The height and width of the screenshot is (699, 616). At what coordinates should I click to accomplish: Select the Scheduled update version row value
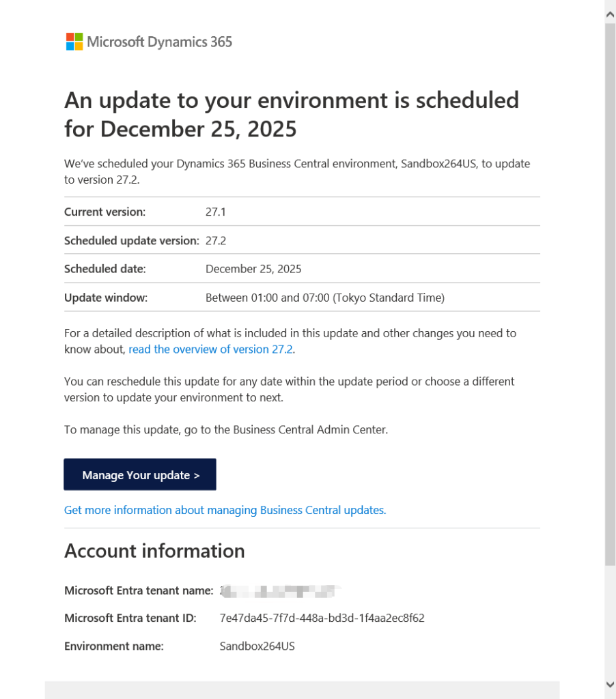(216, 240)
